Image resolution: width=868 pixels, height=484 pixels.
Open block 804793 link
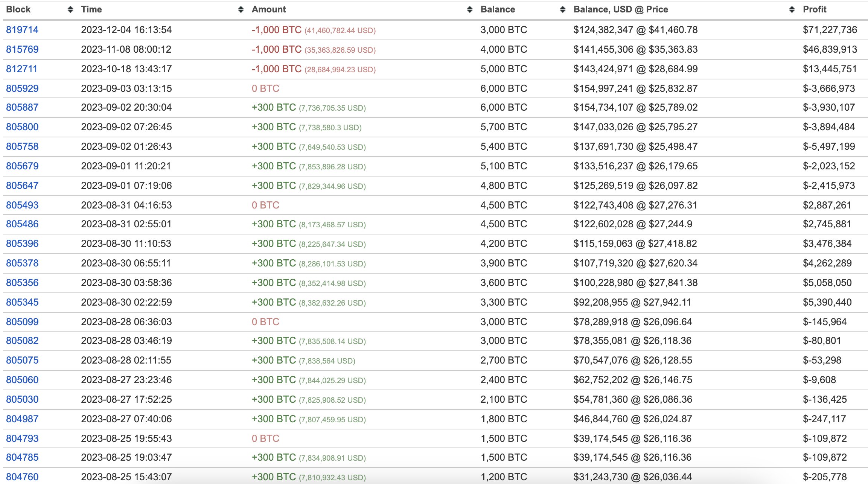click(22, 438)
